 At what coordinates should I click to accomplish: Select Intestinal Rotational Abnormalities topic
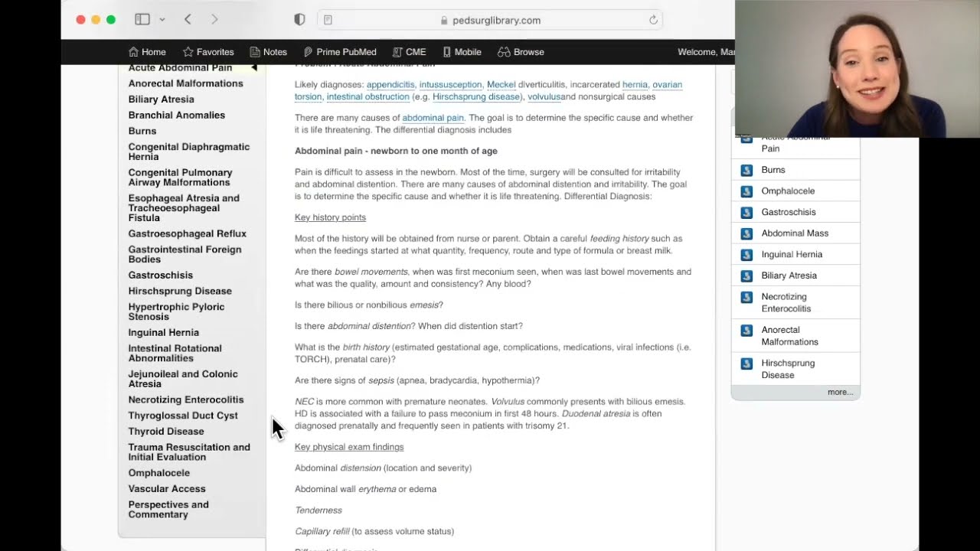click(175, 353)
